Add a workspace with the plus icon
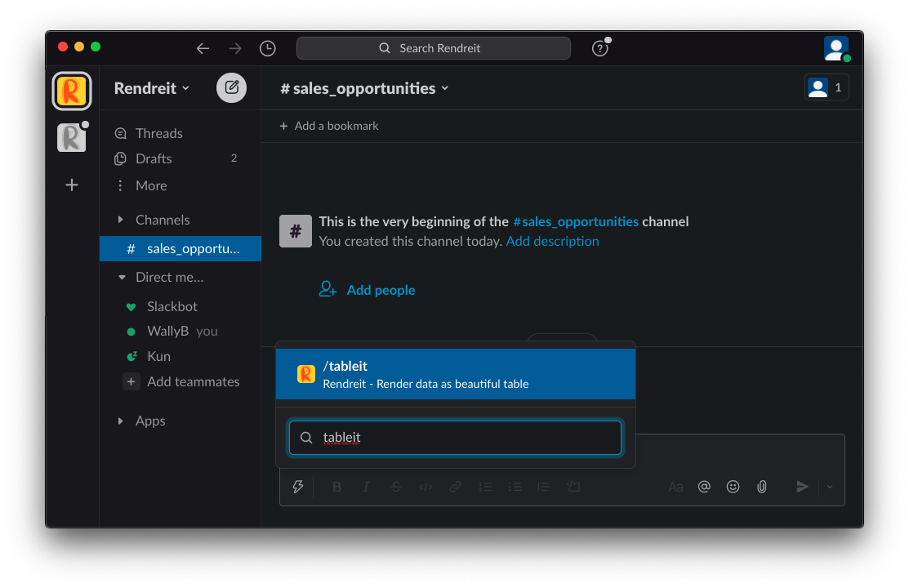Image resolution: width=909 pixels, height=588 pixels. 72,185
